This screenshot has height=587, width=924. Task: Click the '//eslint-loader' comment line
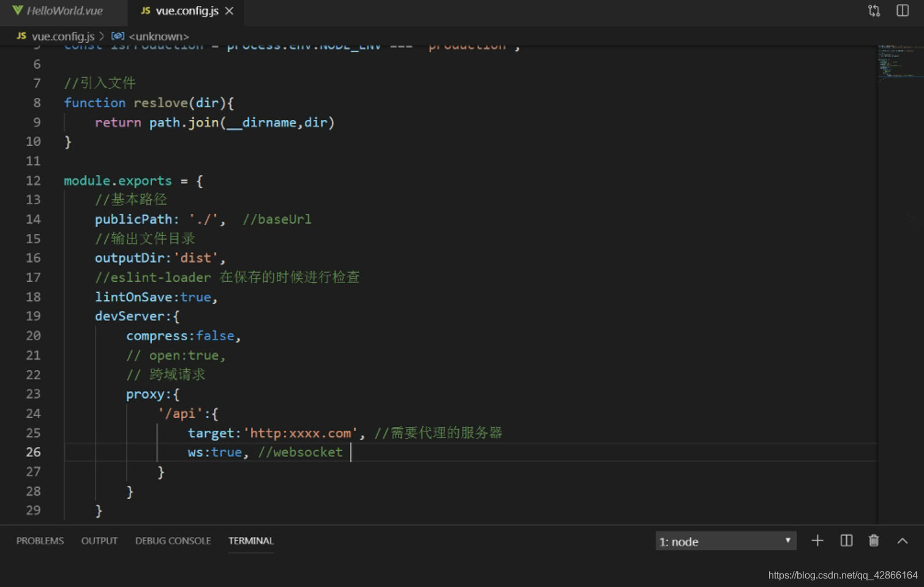(227, 278)
